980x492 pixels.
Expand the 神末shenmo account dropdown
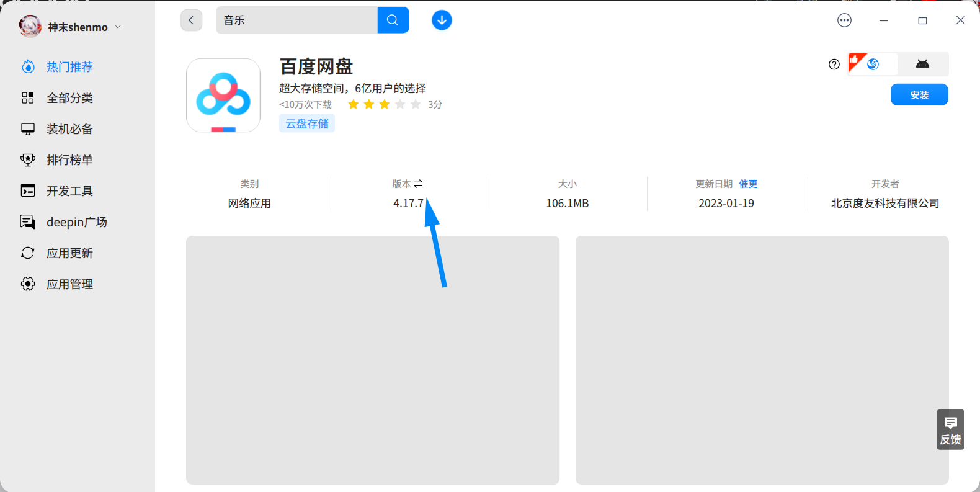coord(118,27)
